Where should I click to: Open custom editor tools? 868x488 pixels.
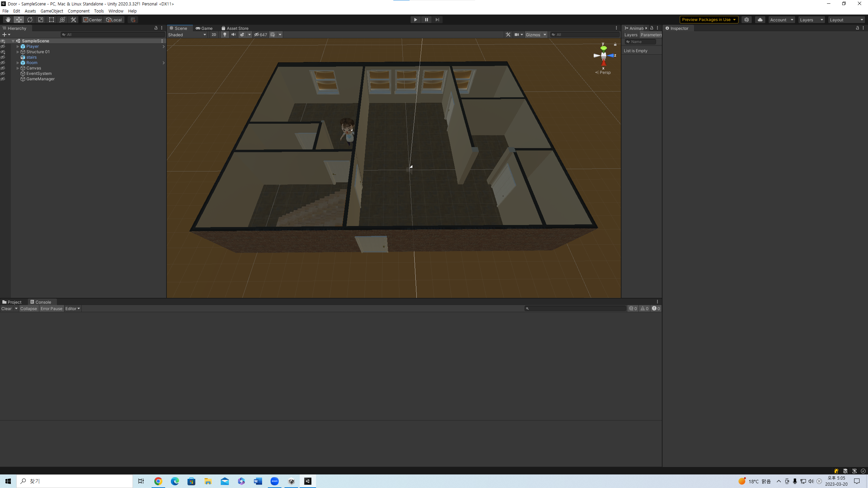tap(73, 20)
